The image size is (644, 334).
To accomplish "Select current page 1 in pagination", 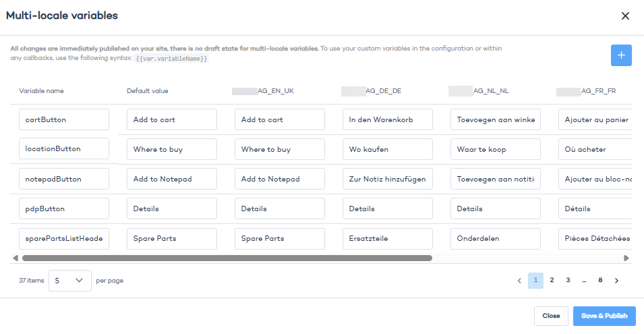I will 535,280.
